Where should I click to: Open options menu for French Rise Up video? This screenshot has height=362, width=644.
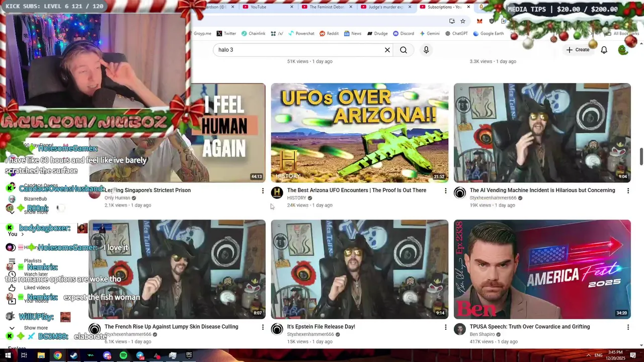point(263,327)
